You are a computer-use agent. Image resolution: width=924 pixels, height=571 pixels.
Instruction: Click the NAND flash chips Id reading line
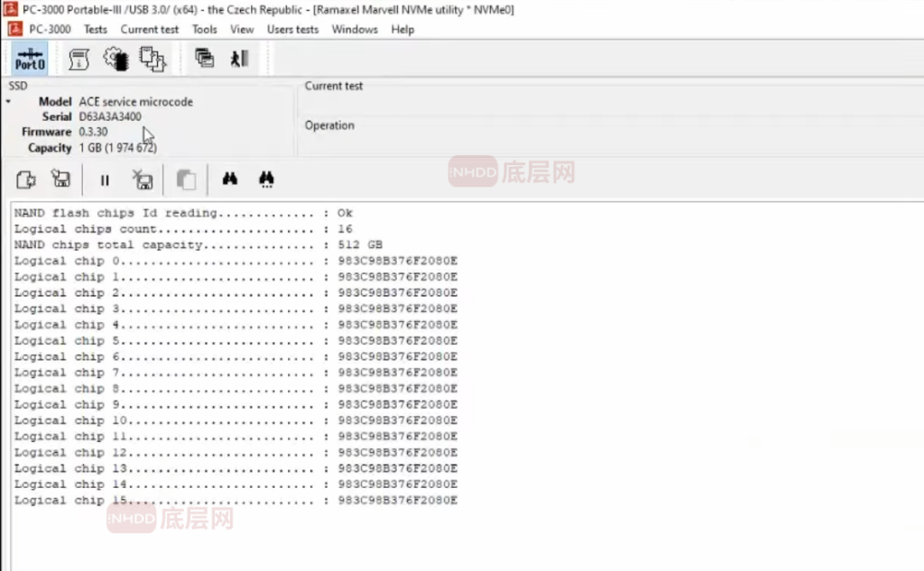tap(183, 213)
